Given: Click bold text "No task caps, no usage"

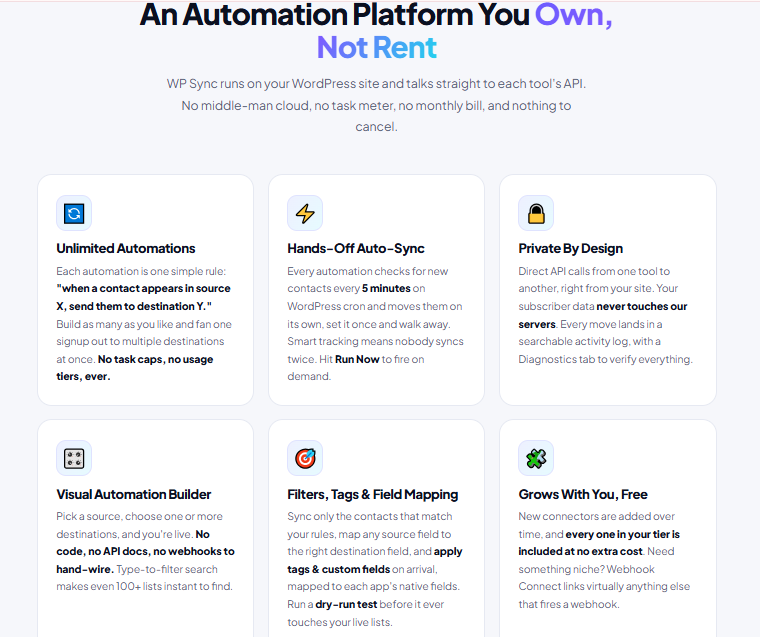Looking at the screenshot, I should click(156, 359).
